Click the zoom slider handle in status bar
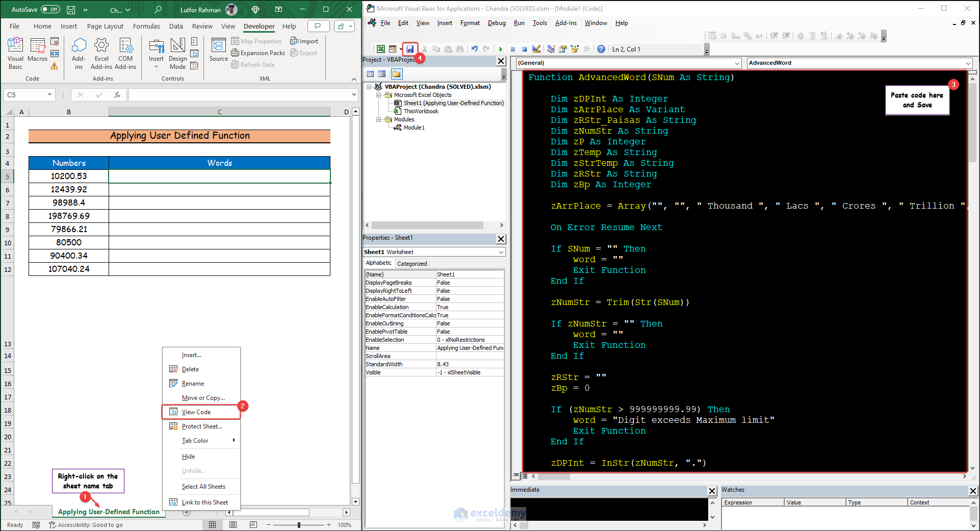 [x=299, y=525]
